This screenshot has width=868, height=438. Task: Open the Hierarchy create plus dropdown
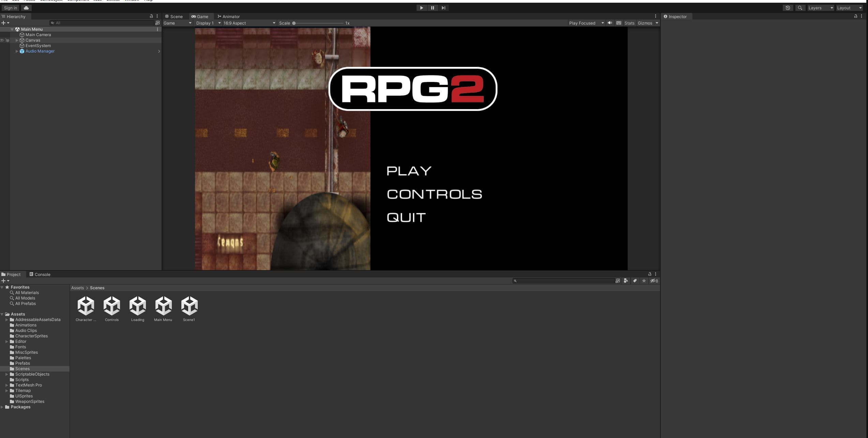pos(5,23)
